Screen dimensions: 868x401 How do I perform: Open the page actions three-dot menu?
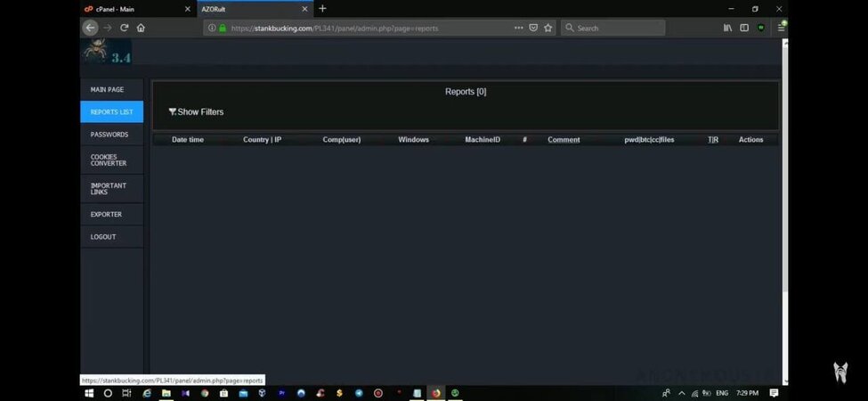(519, 28)
